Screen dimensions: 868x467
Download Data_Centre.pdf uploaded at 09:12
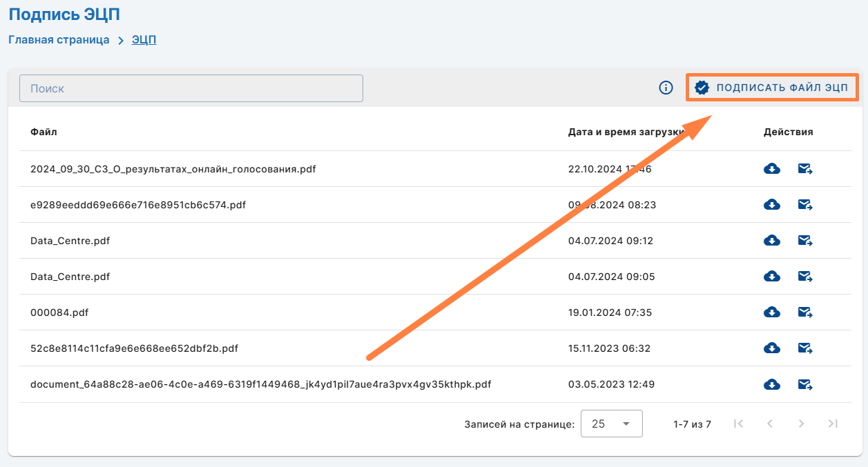pos(771,240)
